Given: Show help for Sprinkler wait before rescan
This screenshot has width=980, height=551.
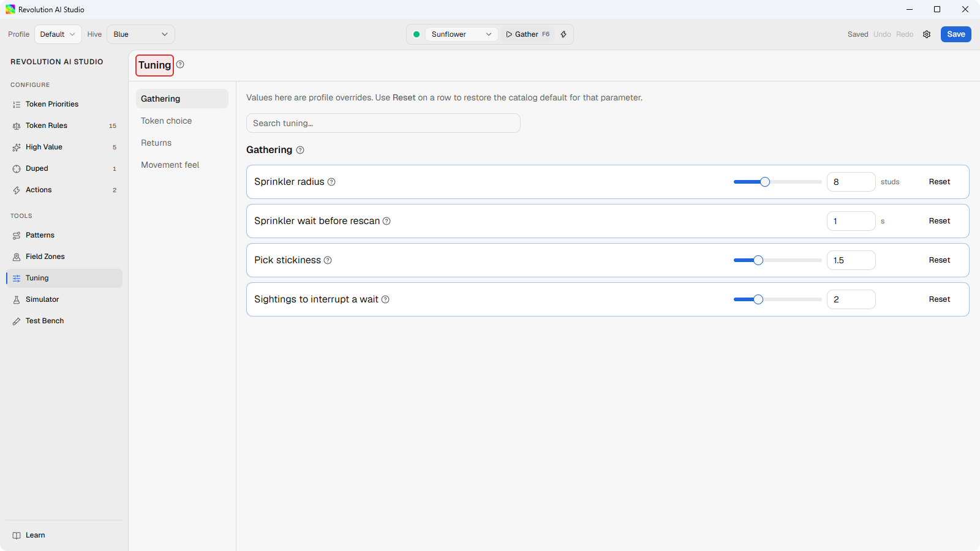Looking at the screenshot, I should (x=386, y=221).
